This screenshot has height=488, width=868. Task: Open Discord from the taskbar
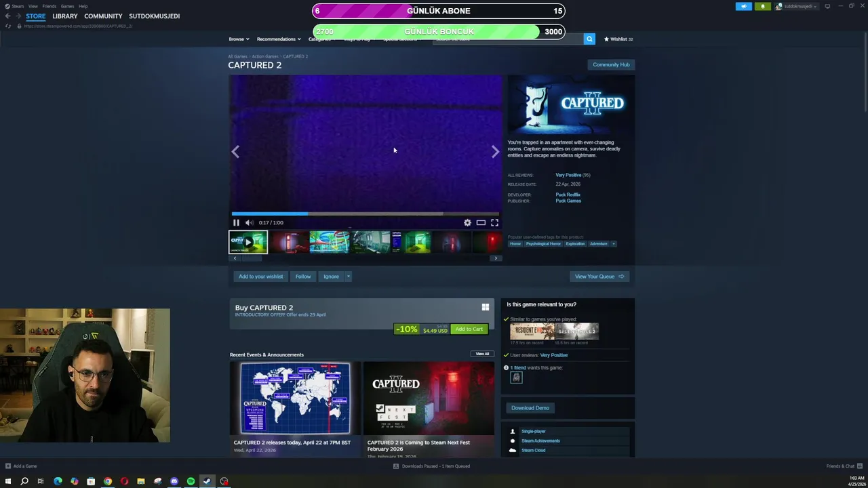click(x=174, y=481)
